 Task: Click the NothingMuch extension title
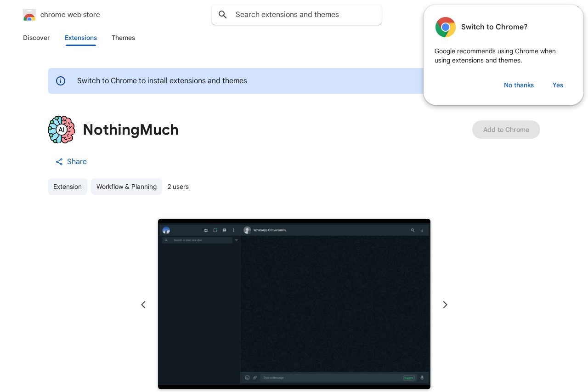point(131,130)
